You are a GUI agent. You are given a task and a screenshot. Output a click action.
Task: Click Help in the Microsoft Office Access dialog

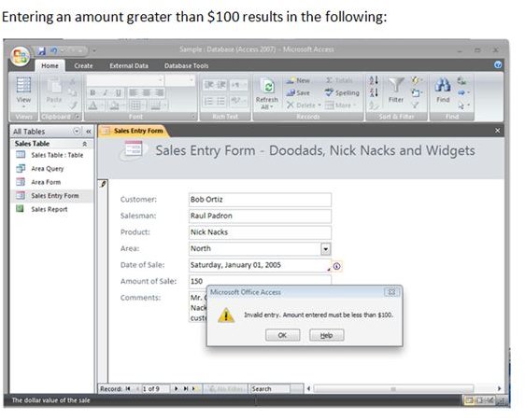(326, 335)
